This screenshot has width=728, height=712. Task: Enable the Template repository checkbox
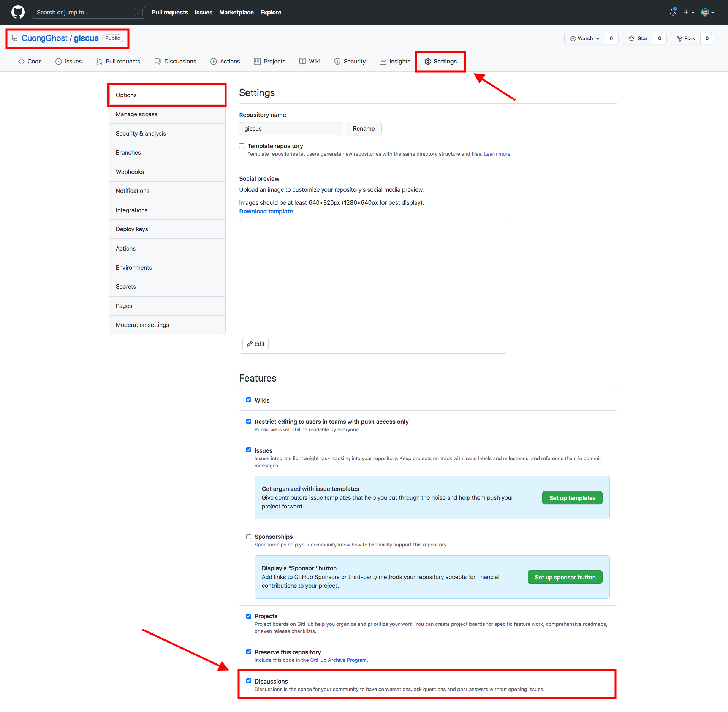click(x=241, y=145)
